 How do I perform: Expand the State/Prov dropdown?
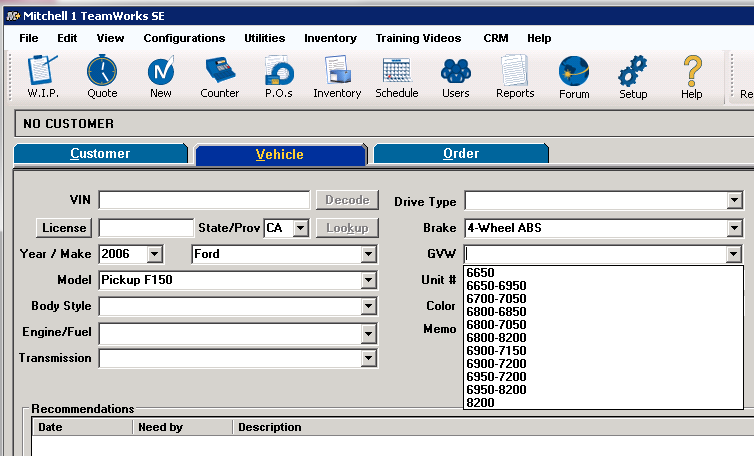tap(301, 228)
